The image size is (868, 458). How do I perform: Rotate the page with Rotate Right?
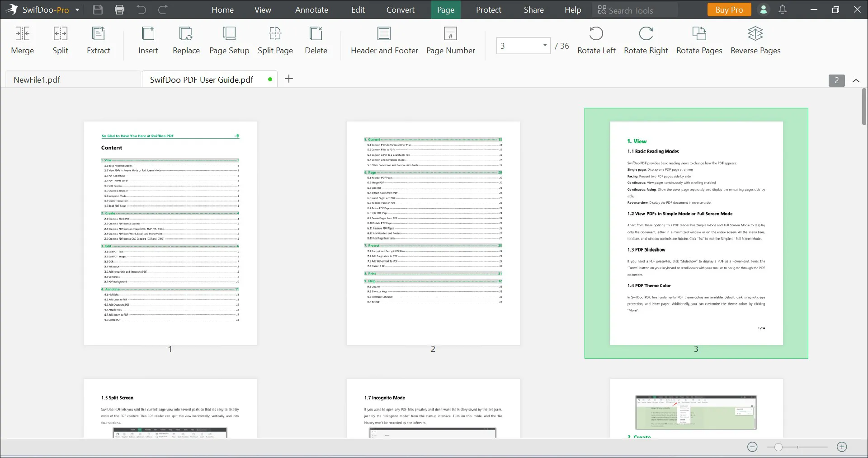[646, 34]
